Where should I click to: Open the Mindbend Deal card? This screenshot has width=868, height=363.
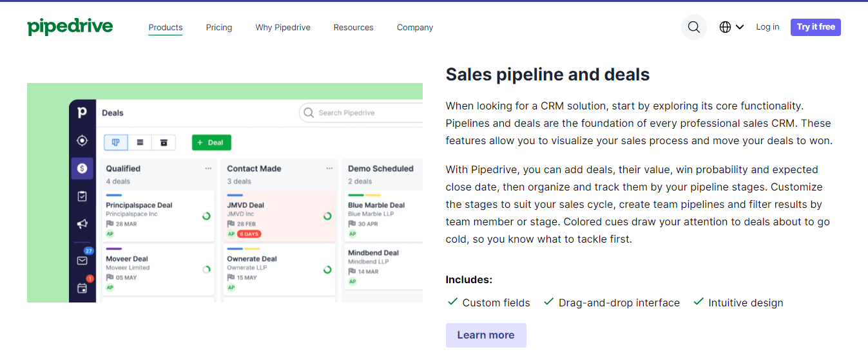point(383,267)
